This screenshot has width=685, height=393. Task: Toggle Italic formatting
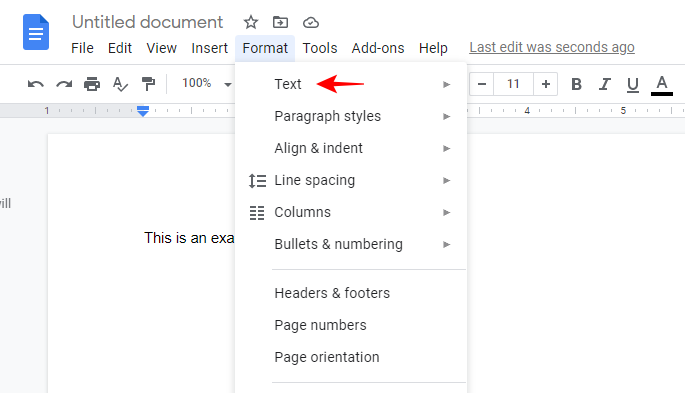point(605,84)
